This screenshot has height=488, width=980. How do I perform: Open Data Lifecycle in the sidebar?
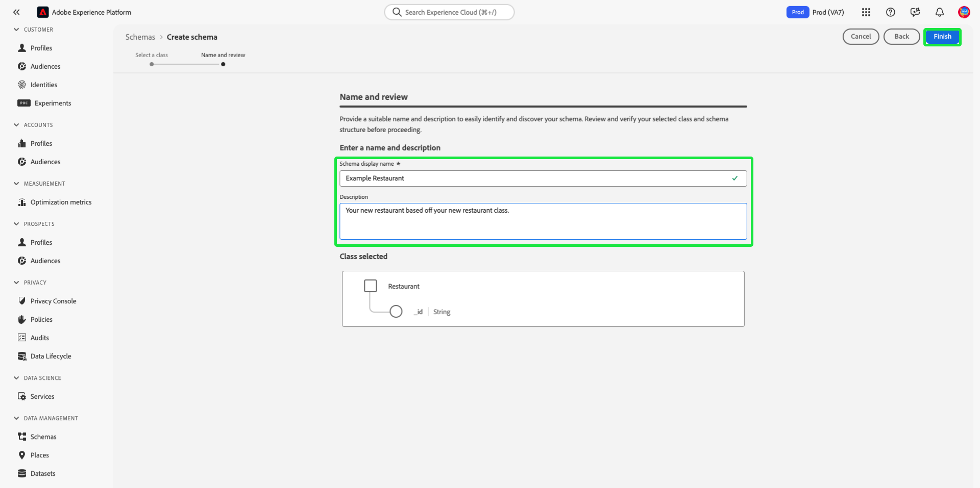pyautogui.click(x=51, y=356)
